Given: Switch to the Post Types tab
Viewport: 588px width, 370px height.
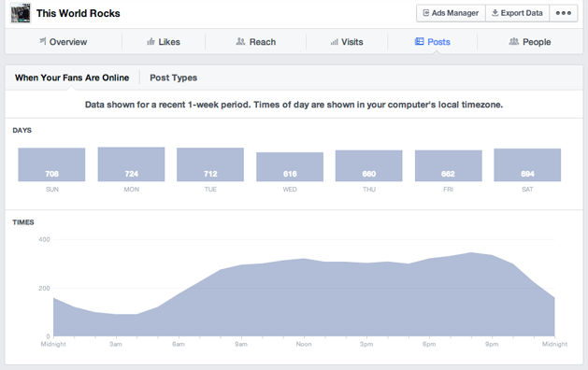Looking at the screenshot, I should tap(173, 78).
